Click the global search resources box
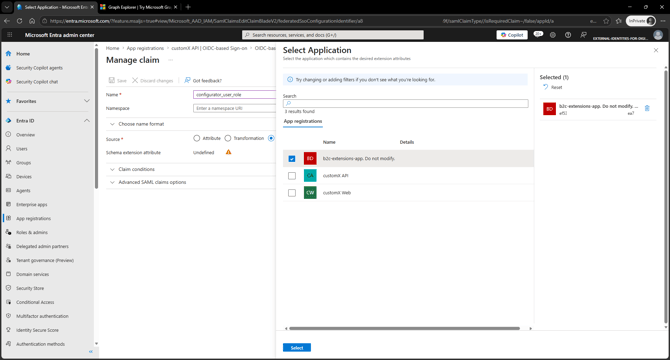Screen dimensions: 670x360 [333, 35]
